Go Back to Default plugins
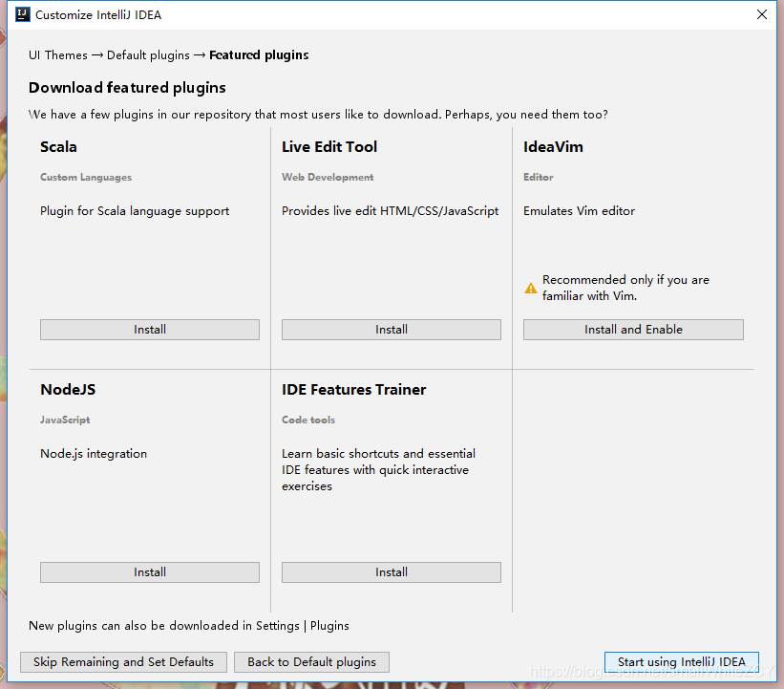 (x=311, y=662)
